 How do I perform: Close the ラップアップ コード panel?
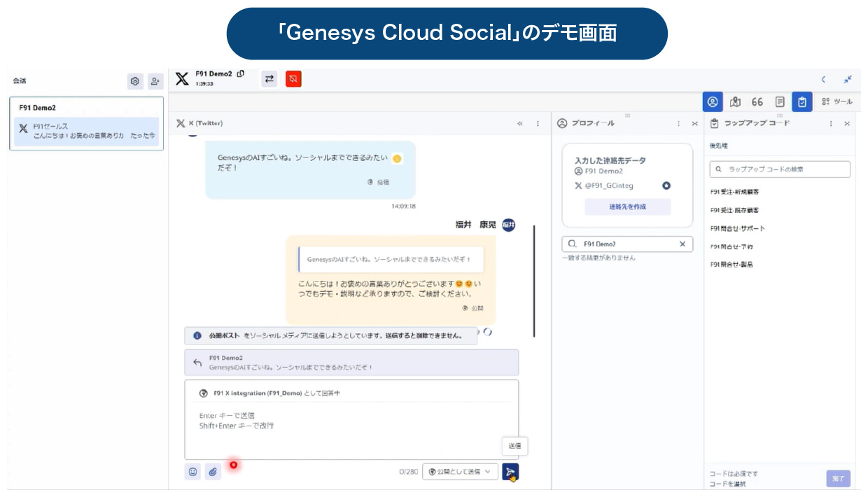coord(847,123)
